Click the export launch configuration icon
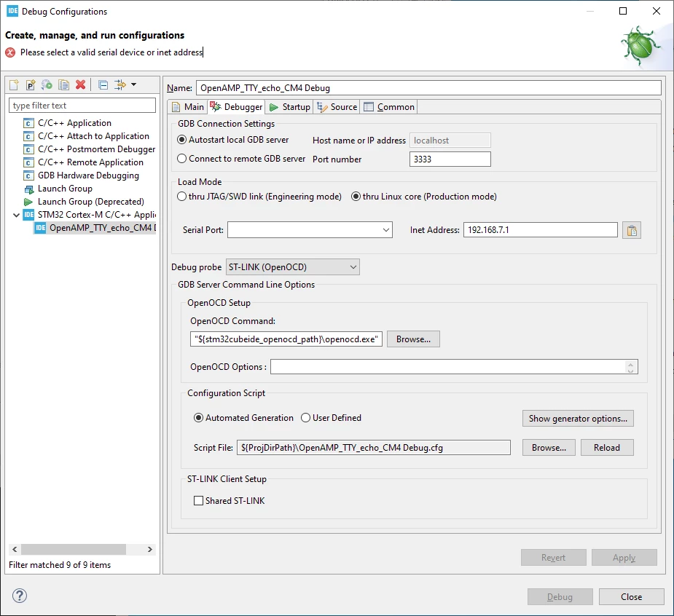Image resolution: width=674 pixels, height=616 pixels. 47,84
